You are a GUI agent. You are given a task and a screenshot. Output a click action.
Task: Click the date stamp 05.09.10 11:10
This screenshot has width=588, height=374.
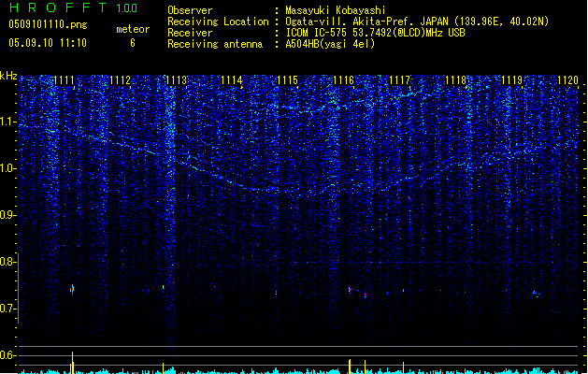click(x=47, y=43)
